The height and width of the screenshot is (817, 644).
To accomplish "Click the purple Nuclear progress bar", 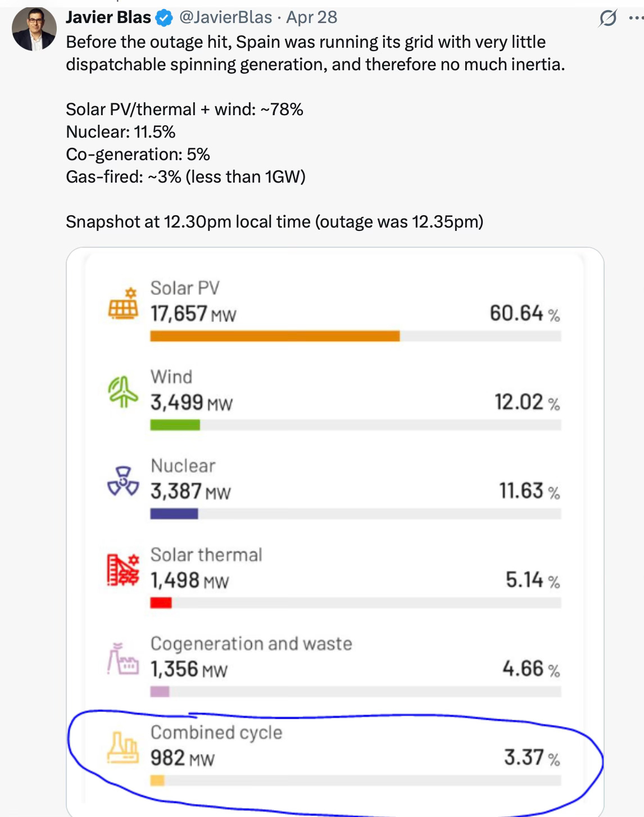I will click(x=174, y=514).
